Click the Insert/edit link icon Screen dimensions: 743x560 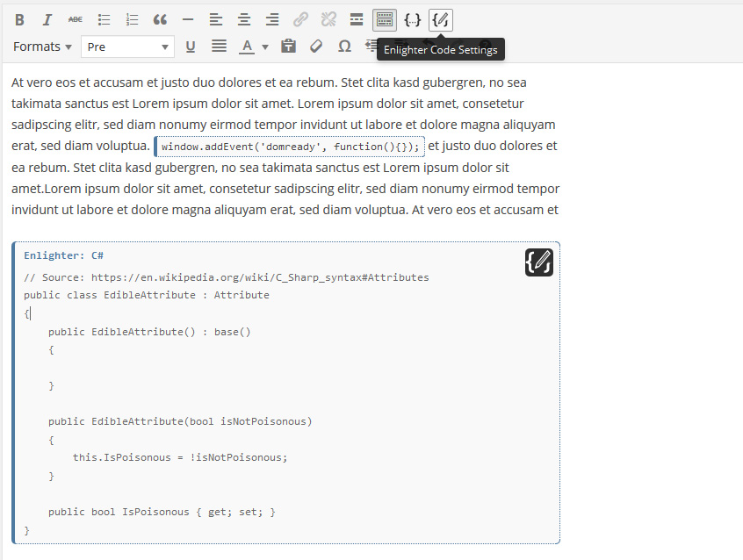point(300,19)
